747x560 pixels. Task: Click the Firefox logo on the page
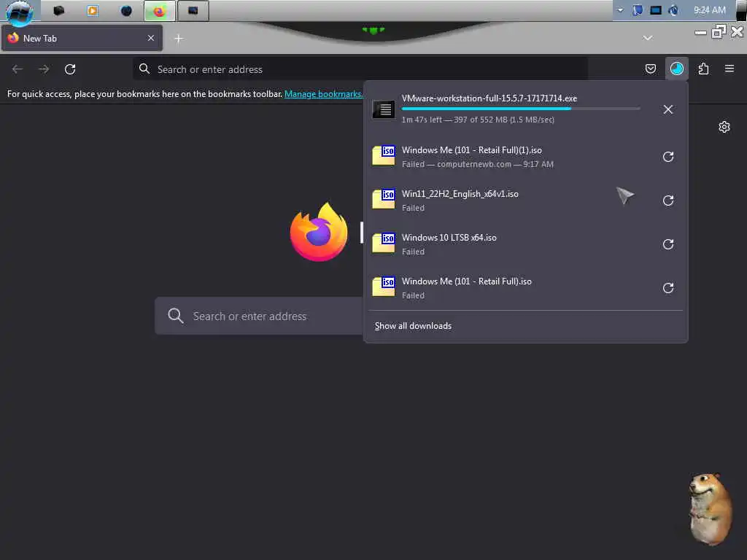point(319,232)
